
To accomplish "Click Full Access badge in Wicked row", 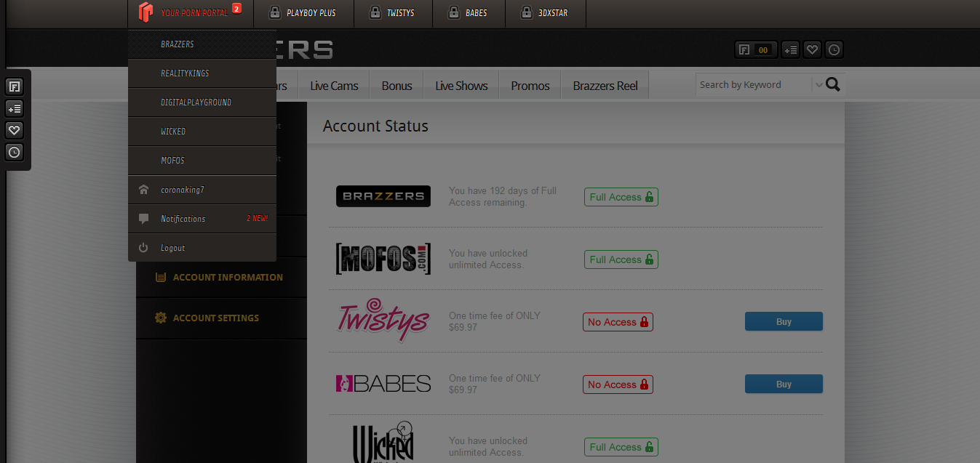I will [x=621, y=447].
